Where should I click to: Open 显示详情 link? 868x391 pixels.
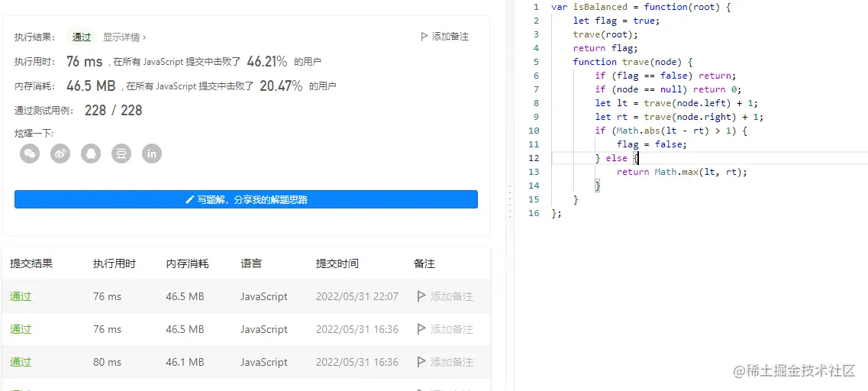(124, 37)
